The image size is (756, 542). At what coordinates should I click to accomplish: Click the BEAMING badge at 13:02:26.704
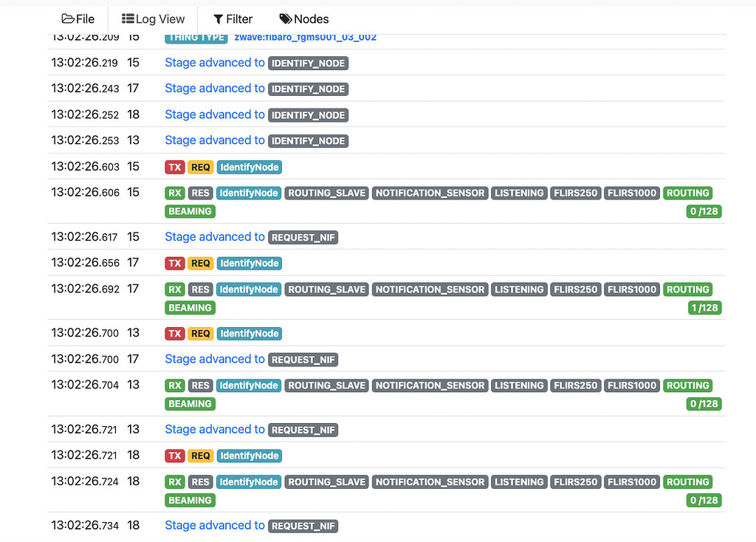(x=190, y=404)
